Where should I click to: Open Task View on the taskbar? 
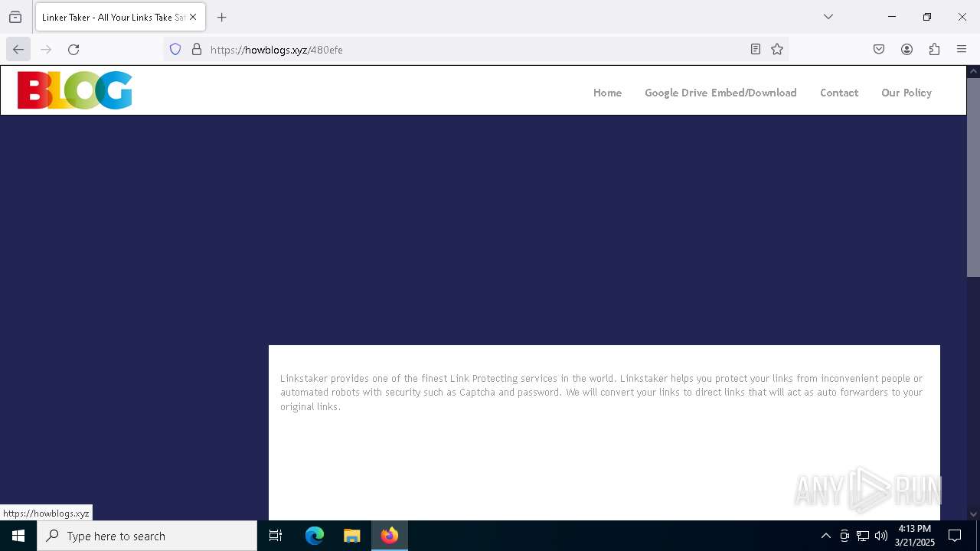(276, 536)
